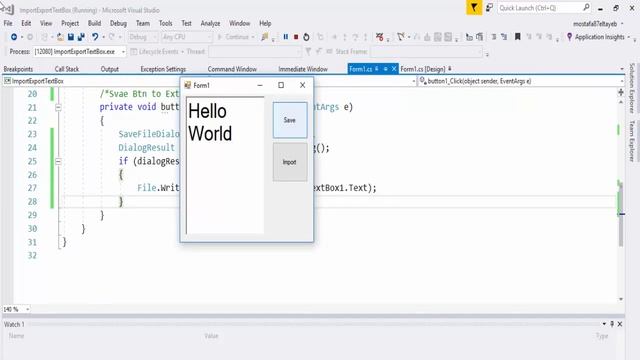Image resolution: width=640 pixels, height=360 pixels.
Task: Open the zoom level 140 % dropdown
Action: coord(16,309)
